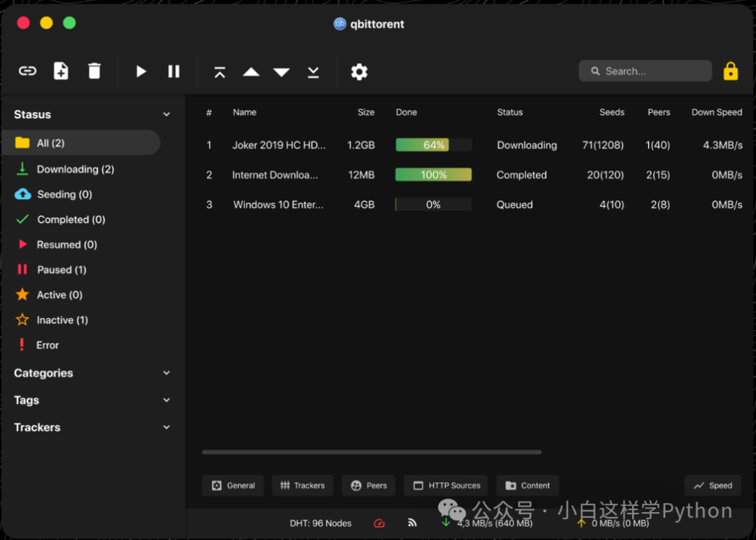Click the magnifier icon in the search box
Image resolution: width=756 pixels, height=540 pixels.
596,71
